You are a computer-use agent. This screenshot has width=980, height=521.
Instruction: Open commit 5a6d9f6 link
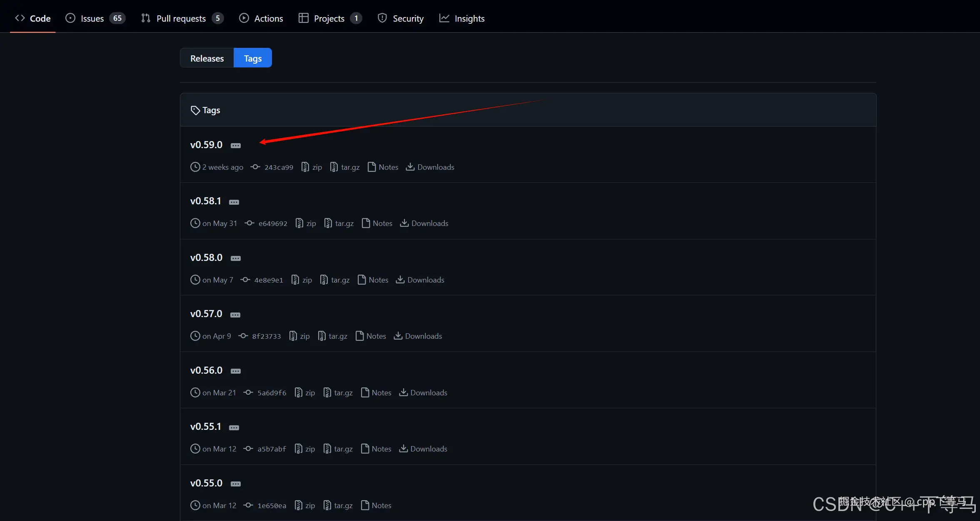tap(272, 393)
